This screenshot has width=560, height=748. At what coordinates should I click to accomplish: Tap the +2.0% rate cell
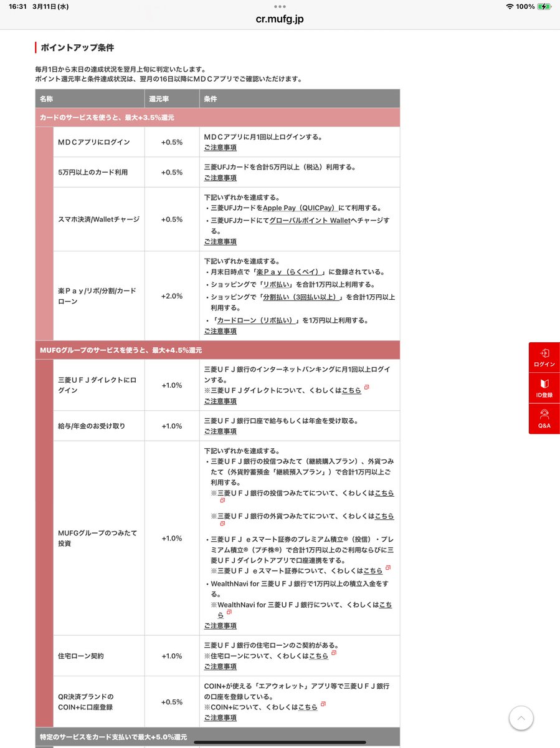click(172, 296)
